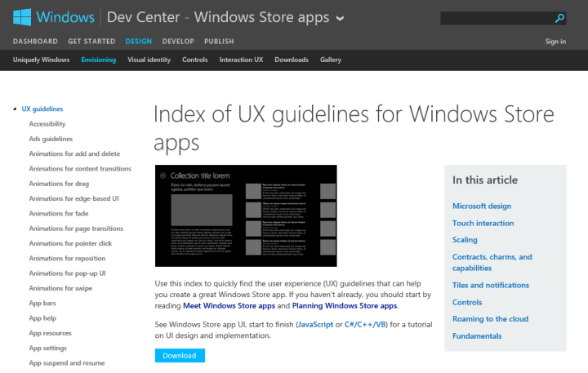
Task: Select Visual identity in the submenu
Action: pos(149,60)
